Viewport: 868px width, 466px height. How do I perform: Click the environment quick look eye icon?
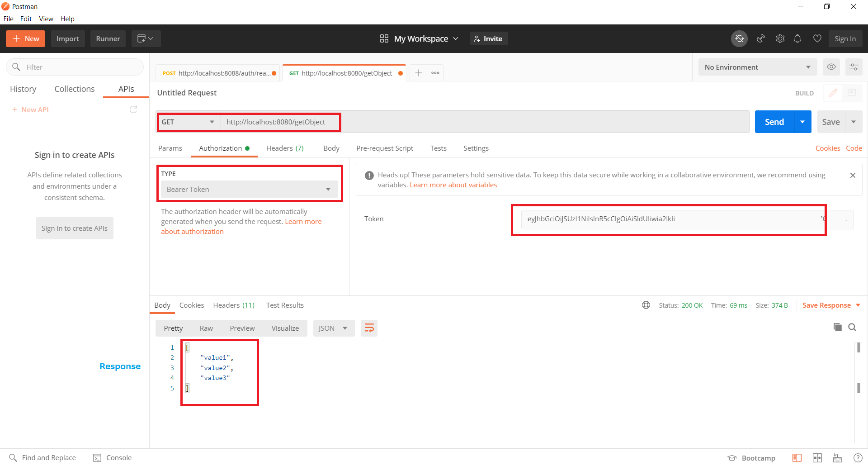(831, 67)
